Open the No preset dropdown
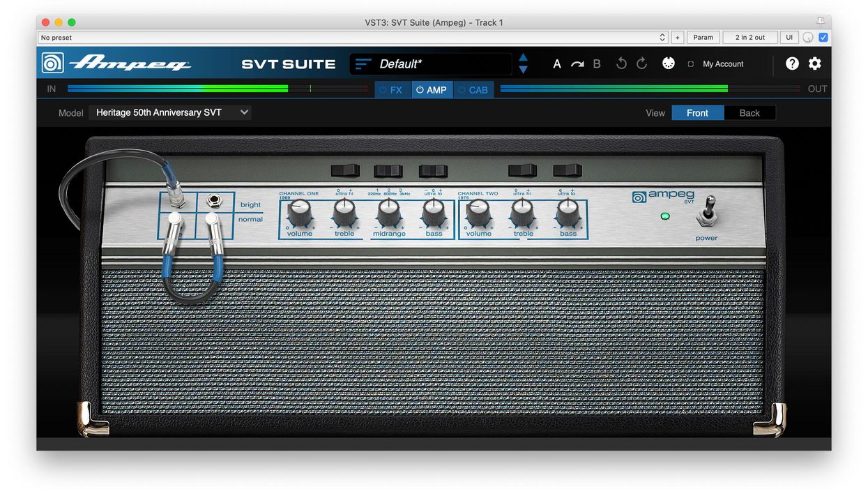868x489 pixels. click(x=352, y=37)
